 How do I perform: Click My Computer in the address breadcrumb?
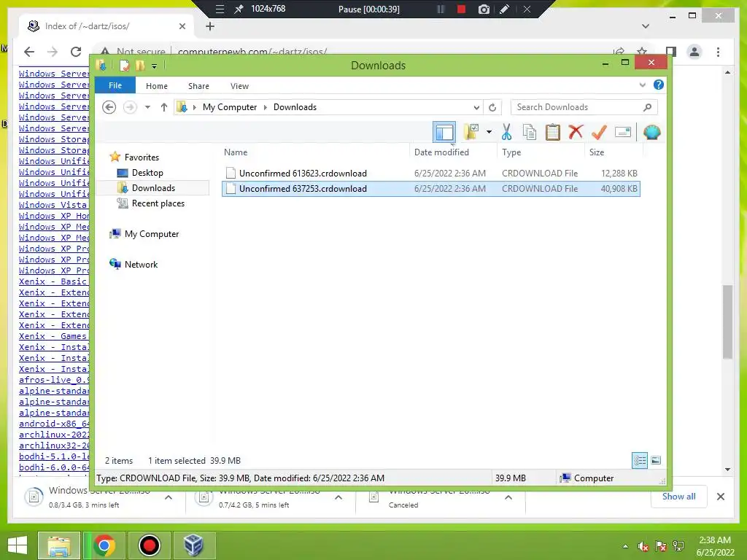coord(230,107)
